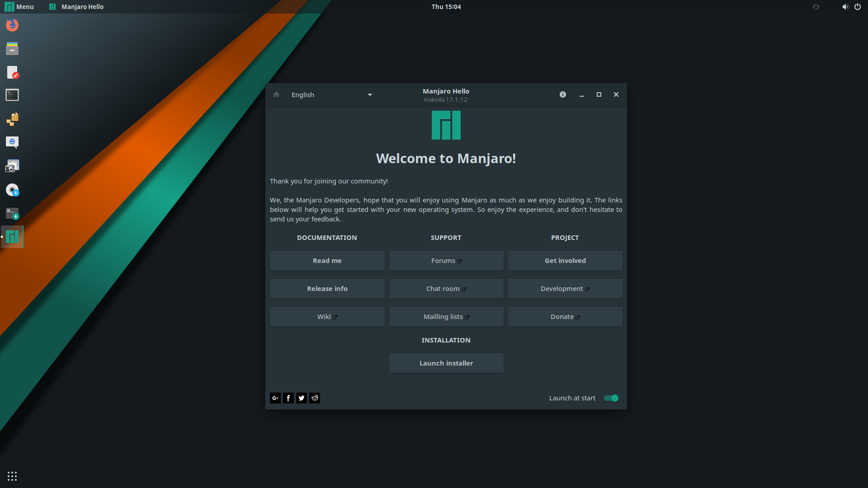Click the terminal emulator icon in dock

tap(12, 95)
